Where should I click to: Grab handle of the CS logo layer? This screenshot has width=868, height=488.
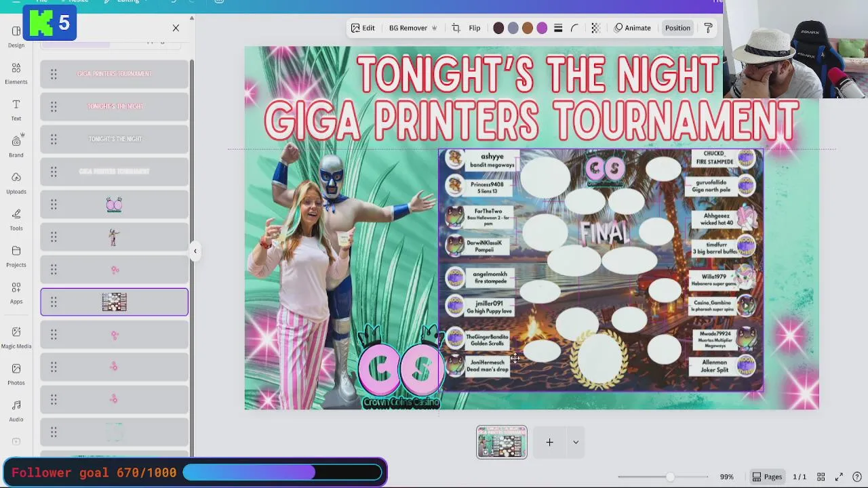(x=54, y=205)
